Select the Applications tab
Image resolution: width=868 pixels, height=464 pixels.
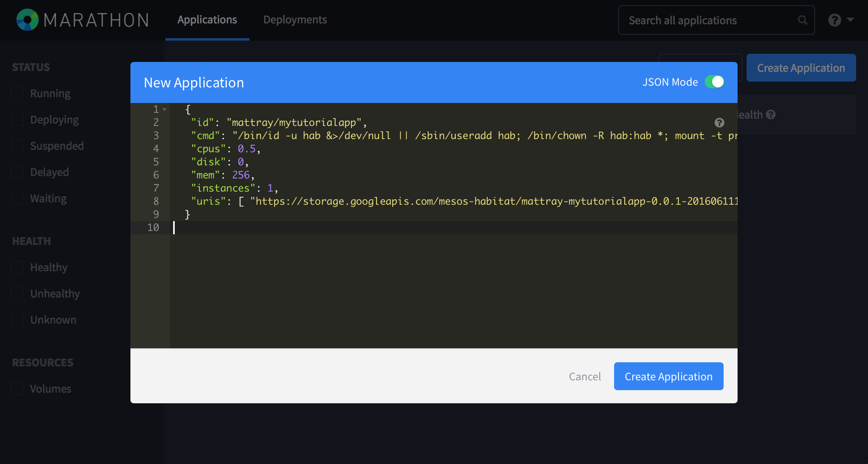207,19
